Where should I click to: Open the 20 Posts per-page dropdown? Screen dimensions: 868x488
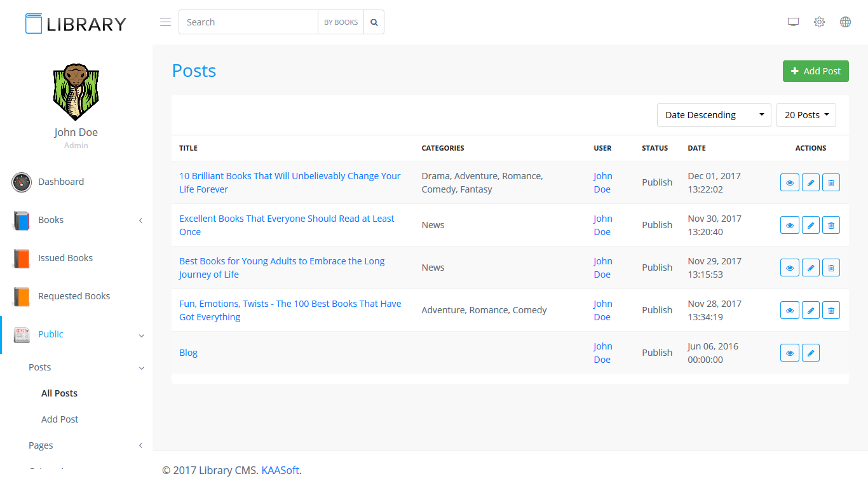[x=806, y=115]
